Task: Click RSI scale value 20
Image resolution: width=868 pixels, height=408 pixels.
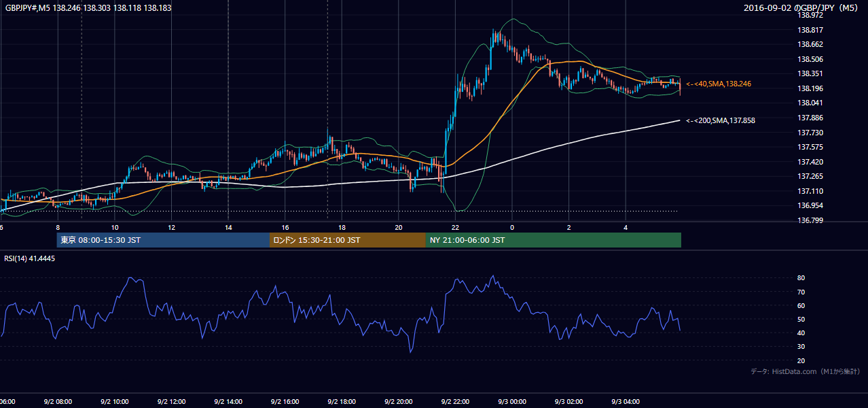Action: 801,360
